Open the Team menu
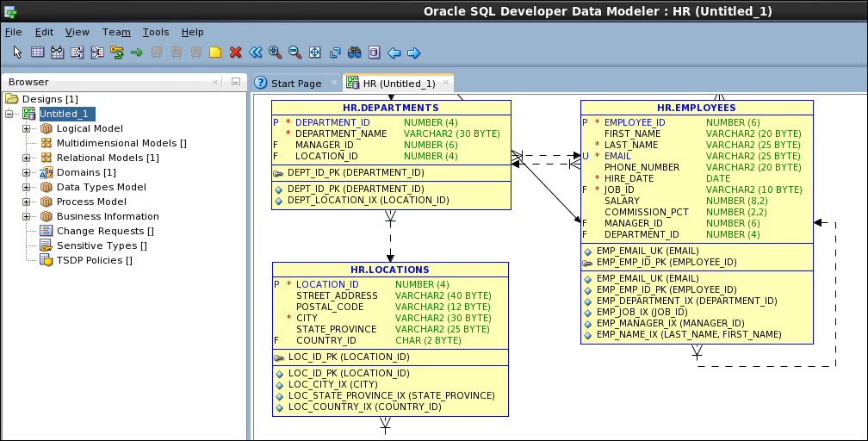Screen dimensions: 868x441 point(116,32)
